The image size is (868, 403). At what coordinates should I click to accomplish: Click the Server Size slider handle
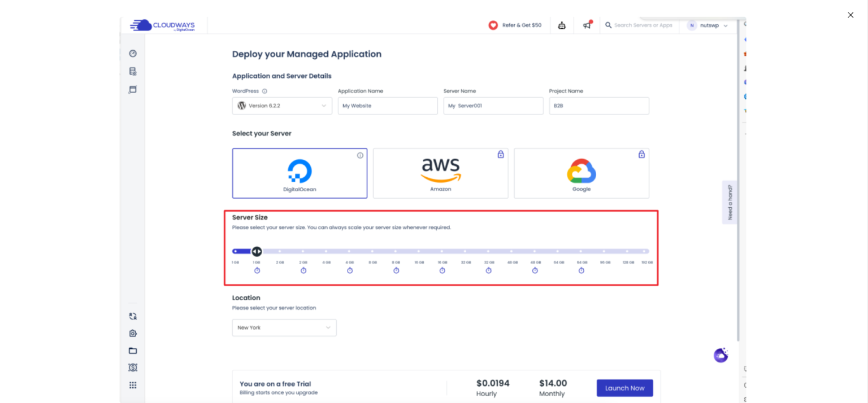tap(257, 252)
